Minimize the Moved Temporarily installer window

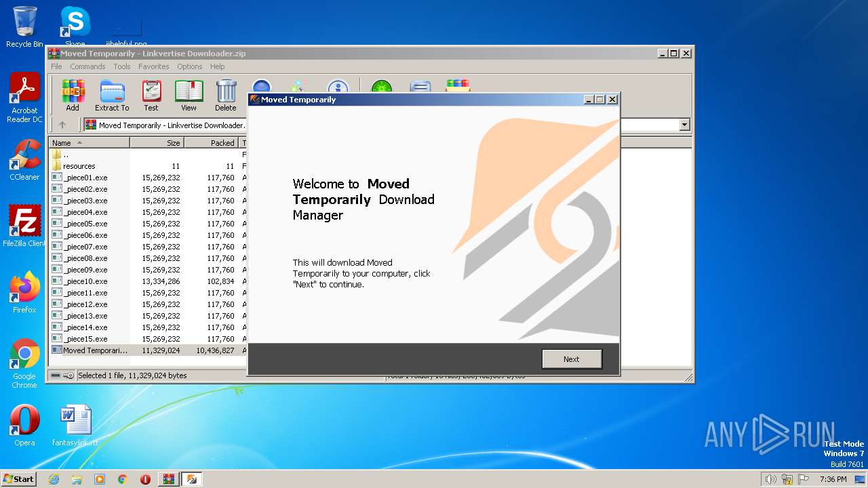coord(589,100)
